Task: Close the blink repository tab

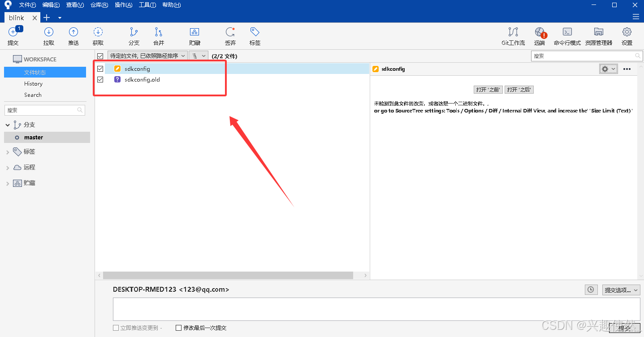Action: pyautogui.click(x=35, y=17)
